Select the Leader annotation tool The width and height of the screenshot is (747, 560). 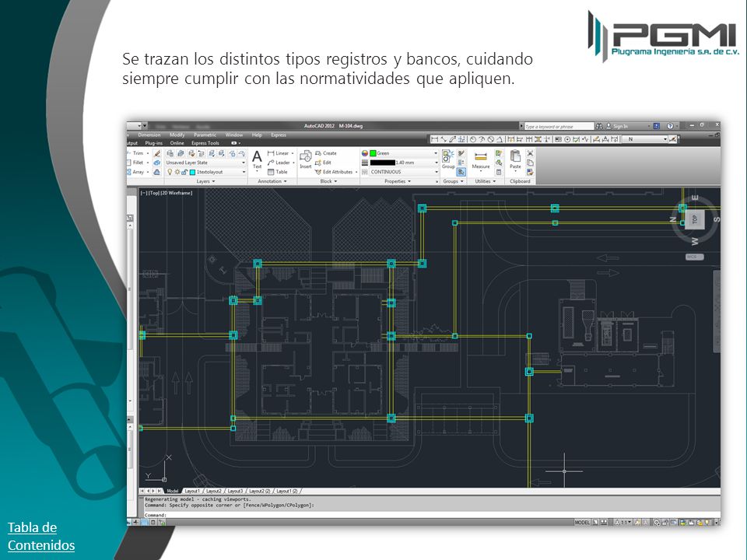pyautogui.click(x=281, y=163)
